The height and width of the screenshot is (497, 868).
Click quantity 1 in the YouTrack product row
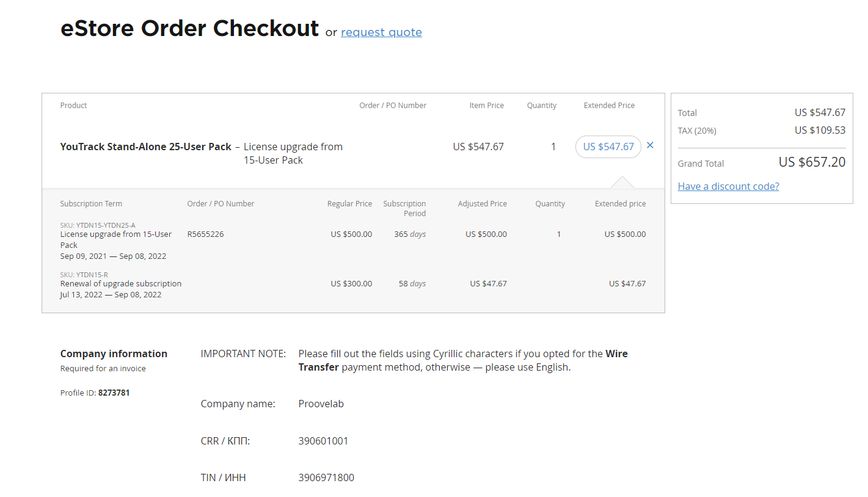coord(553,147)
